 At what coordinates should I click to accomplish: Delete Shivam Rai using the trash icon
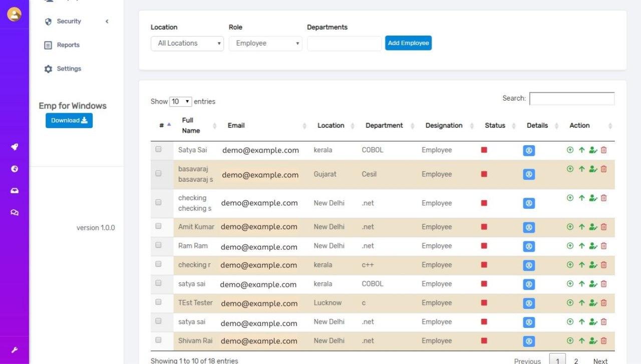click(603, 340)
